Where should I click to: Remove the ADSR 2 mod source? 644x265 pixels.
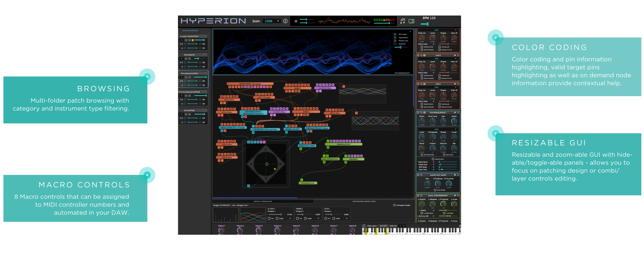tap(318, 219)
